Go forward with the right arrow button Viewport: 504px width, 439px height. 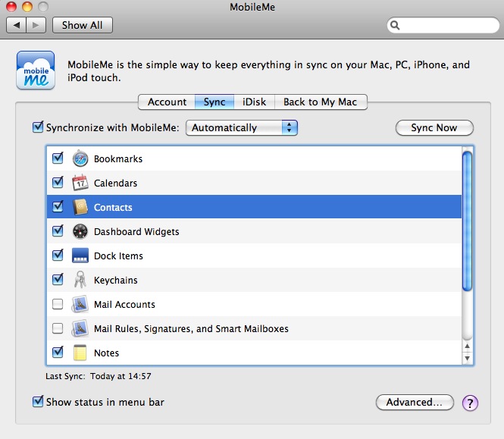(36, 25)
